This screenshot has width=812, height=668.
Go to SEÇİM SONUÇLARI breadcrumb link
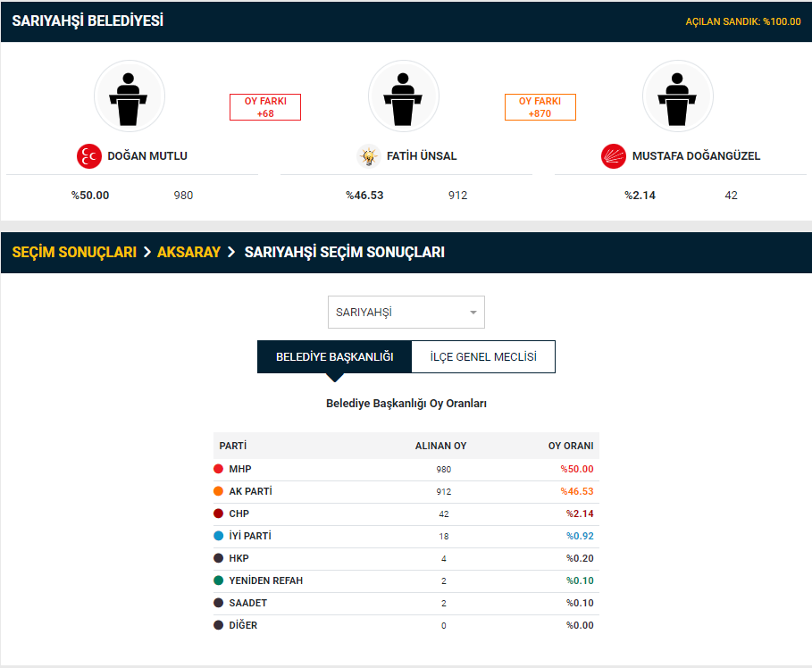(x=74, y=252)
